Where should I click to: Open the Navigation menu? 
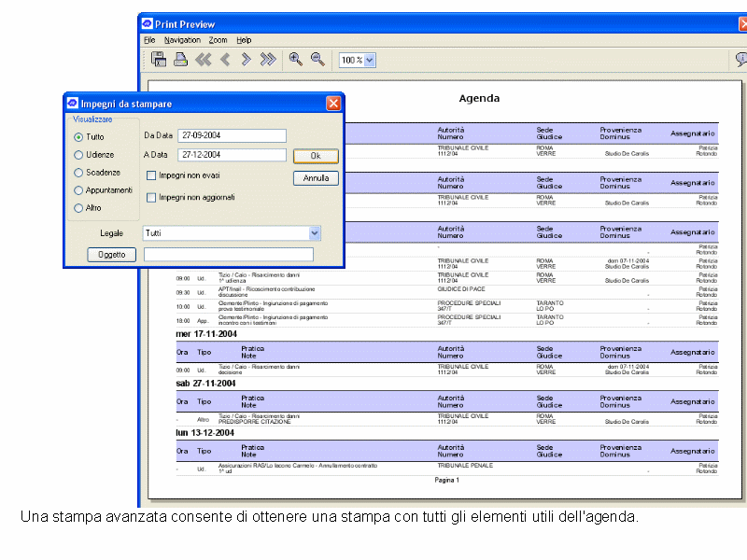point(182,40)
